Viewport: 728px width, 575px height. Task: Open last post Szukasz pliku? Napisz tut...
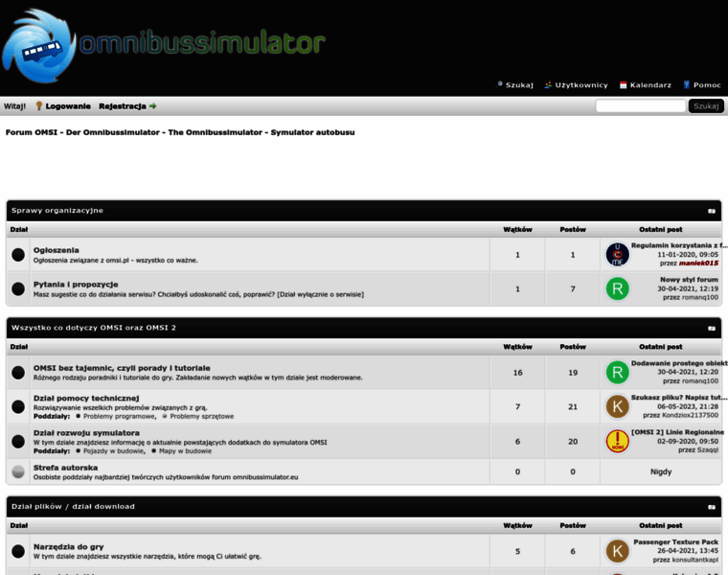tap(679, 398)
